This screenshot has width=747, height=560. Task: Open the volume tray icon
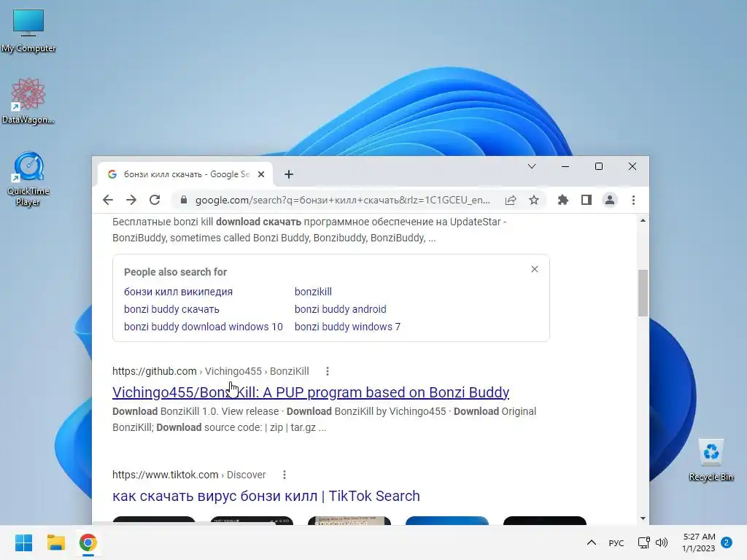[661, 542]
